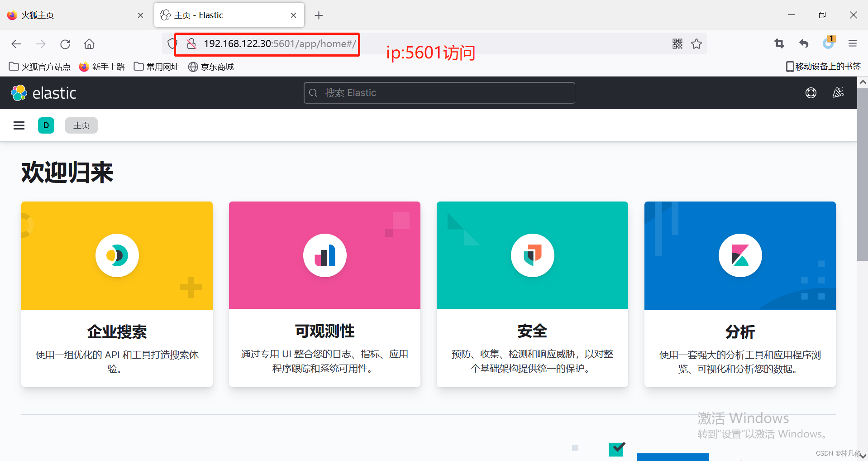
Task: Open the 京东商城 bookmark
Action: (x=211, y=67)
